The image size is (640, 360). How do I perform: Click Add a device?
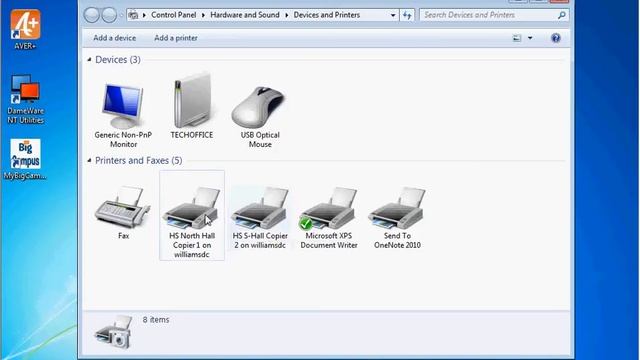(115, 38)
